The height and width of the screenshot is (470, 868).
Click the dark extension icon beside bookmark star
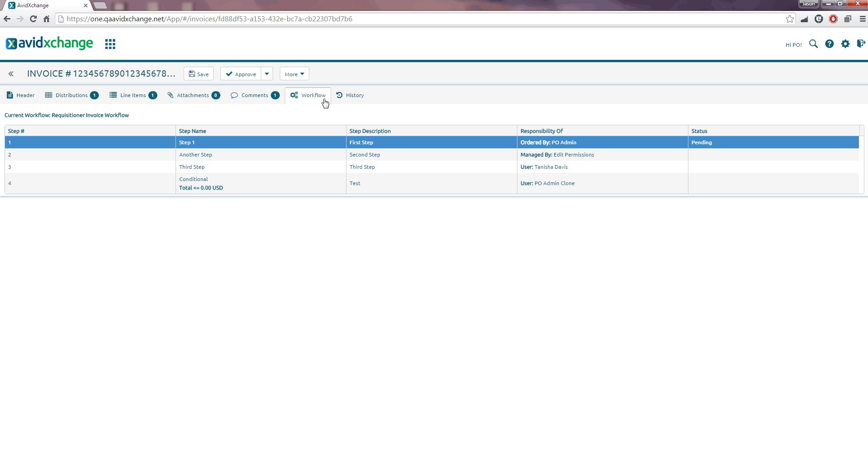(x=804, y=19)
